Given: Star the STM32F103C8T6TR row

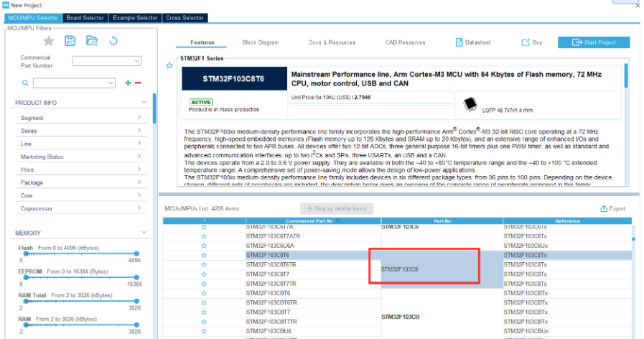Looking at the screenshot, I should (204, 264).
